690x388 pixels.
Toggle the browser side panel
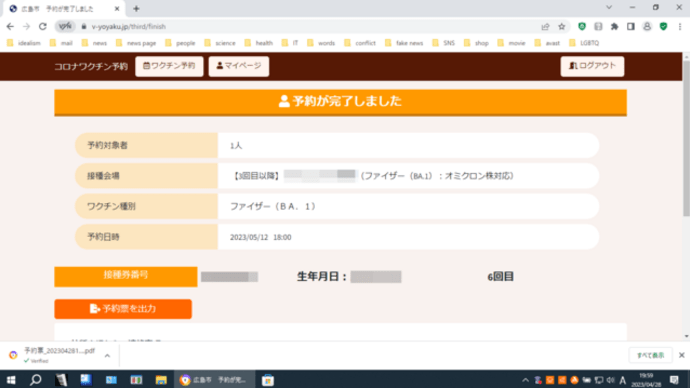(631, 26)
